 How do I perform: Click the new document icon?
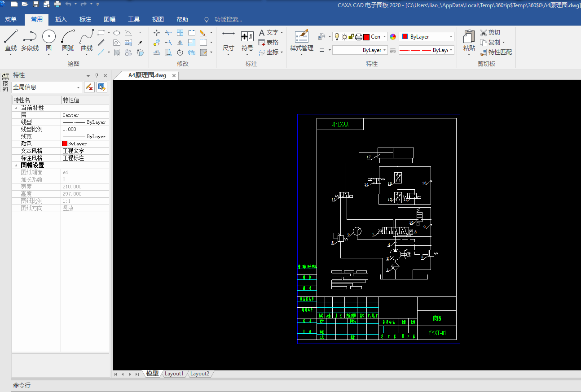[x=14, y=4]
